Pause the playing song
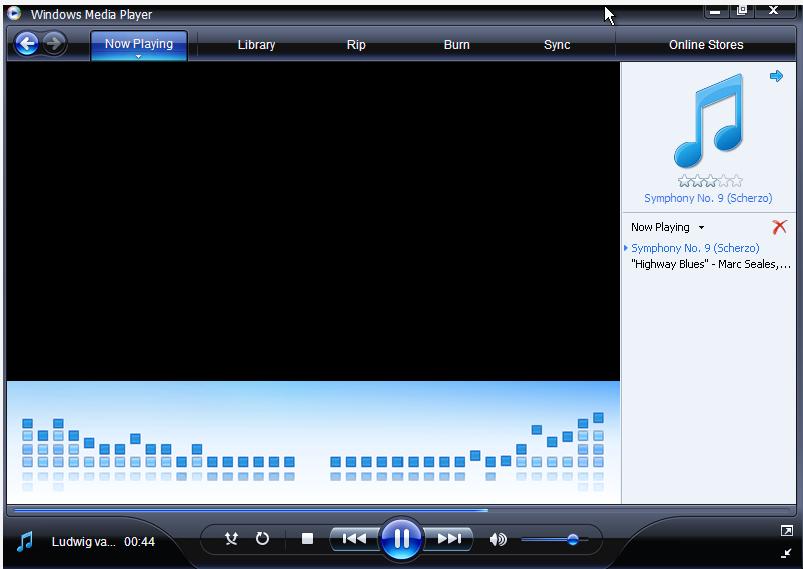Image resolution: width=803 pixels, height=569 pixels. pyautogui.click(x=401, y=538)
